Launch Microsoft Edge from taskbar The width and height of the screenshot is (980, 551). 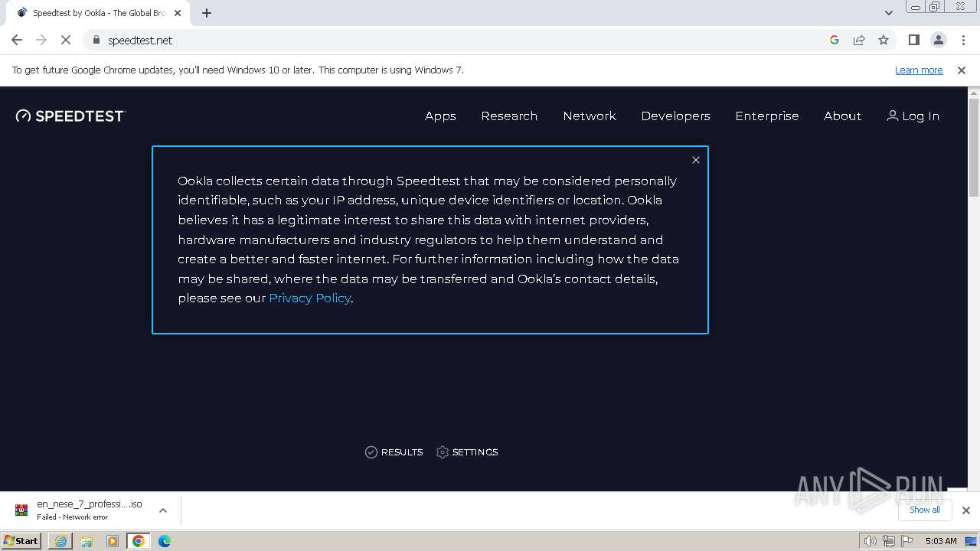tap(165, 541)
